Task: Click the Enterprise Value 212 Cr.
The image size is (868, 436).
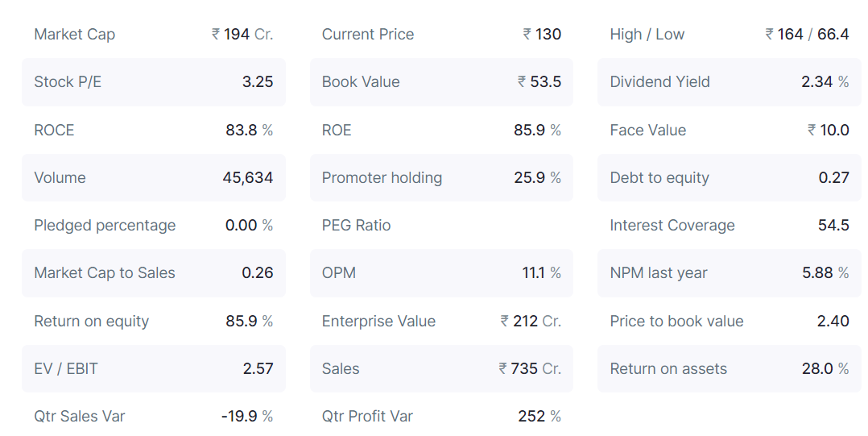Action: coord(531,322)
